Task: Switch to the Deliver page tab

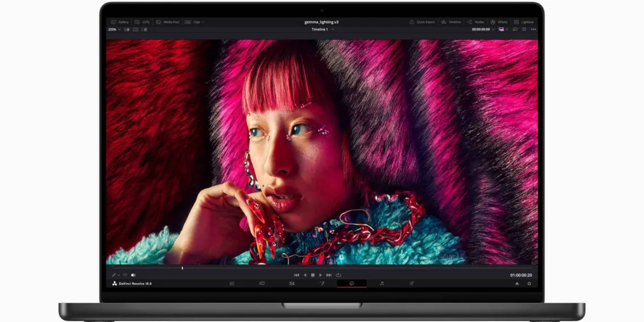Action: (411, 284)
